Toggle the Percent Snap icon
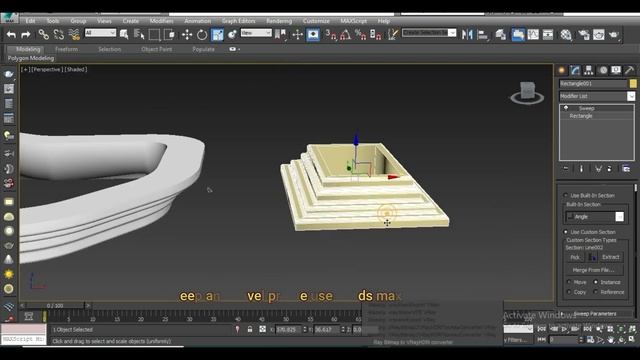 coord(360,35)
